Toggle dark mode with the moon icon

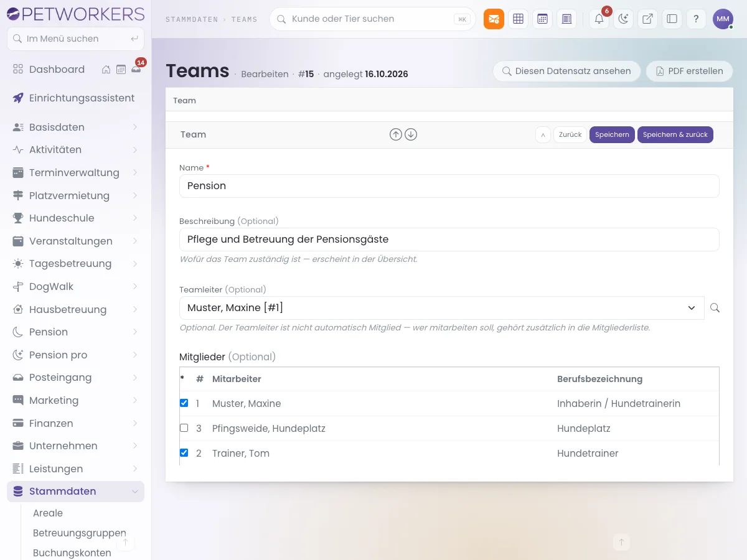point(623,19)
